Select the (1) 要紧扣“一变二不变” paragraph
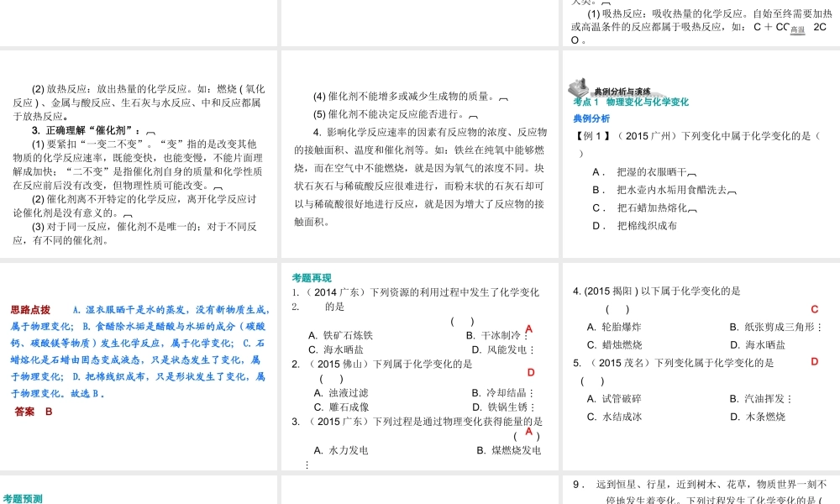Viewport: 840px width, 504px height. [138, 165]
